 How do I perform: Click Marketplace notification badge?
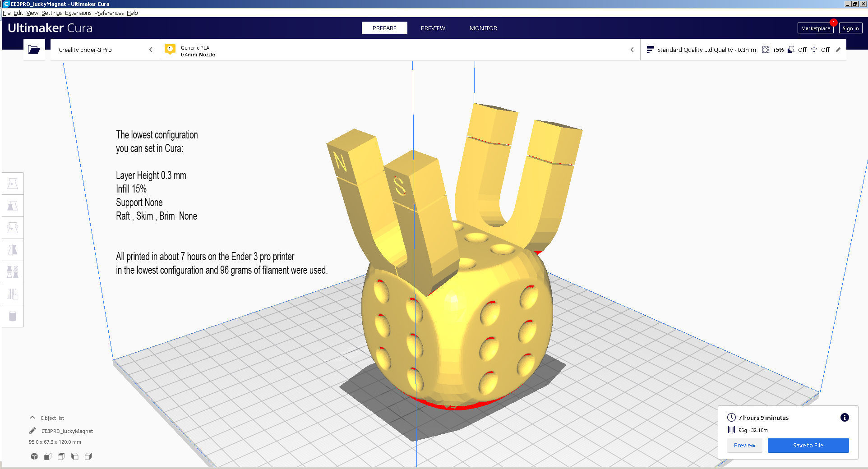833,23
